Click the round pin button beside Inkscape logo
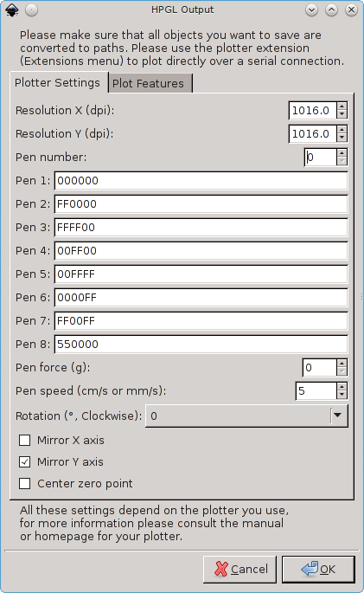 [x=31, y=10]
